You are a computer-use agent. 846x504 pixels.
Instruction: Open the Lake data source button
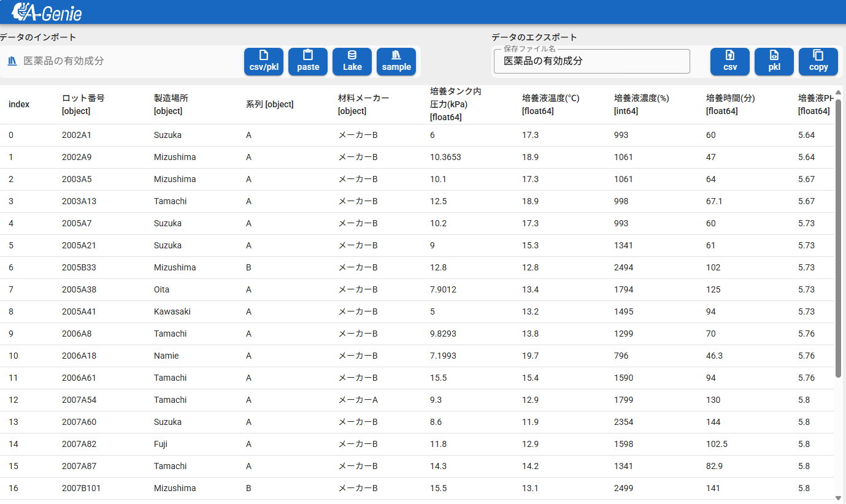(x=352, y=61)
